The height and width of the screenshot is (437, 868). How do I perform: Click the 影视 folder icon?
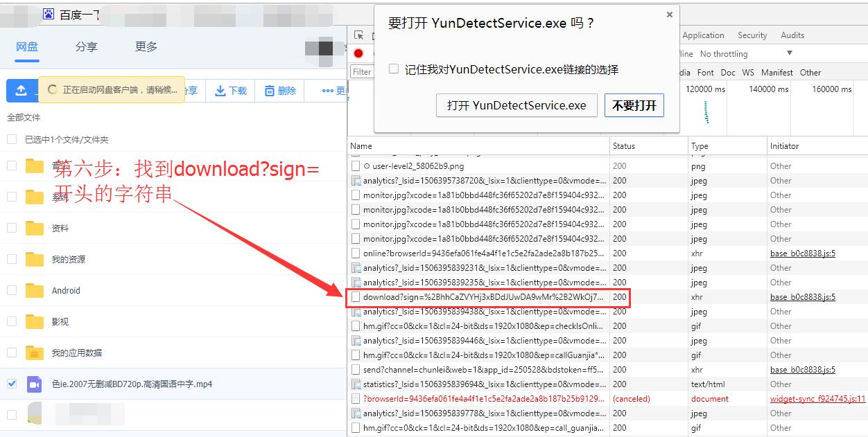(x=35, y=321)
